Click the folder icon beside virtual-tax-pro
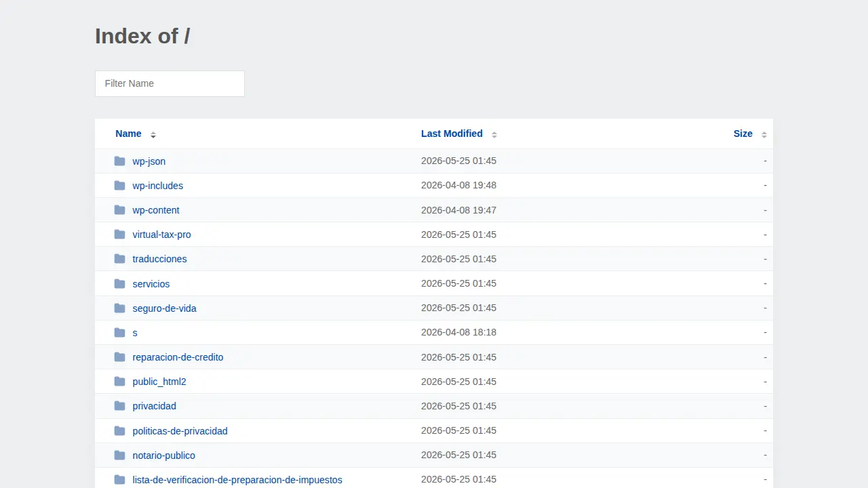Viewport: 868px width, 488px height. (120, 235)
